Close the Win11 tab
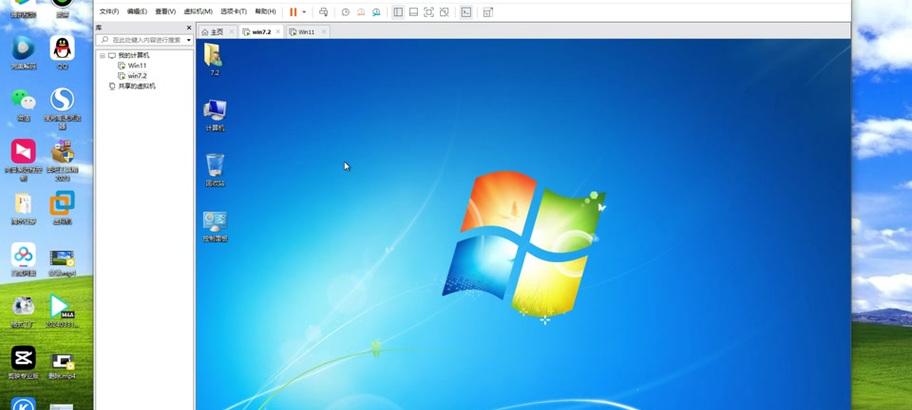Image resolution: width=912 pixels, height=410 pixels. tap(323, 32)
